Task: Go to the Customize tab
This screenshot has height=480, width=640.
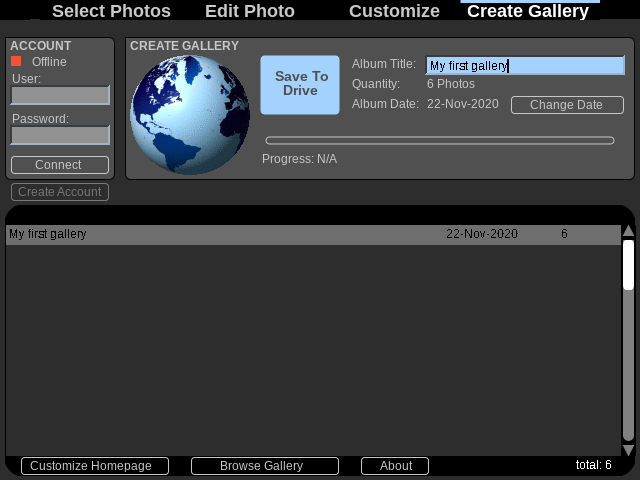Action: [x=394, y=11]
